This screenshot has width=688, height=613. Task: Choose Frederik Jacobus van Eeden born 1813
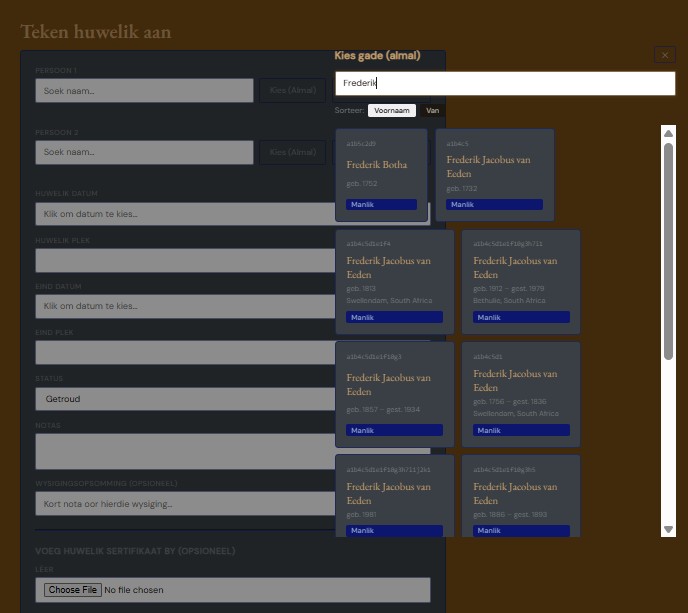click(x=394, y=282)
